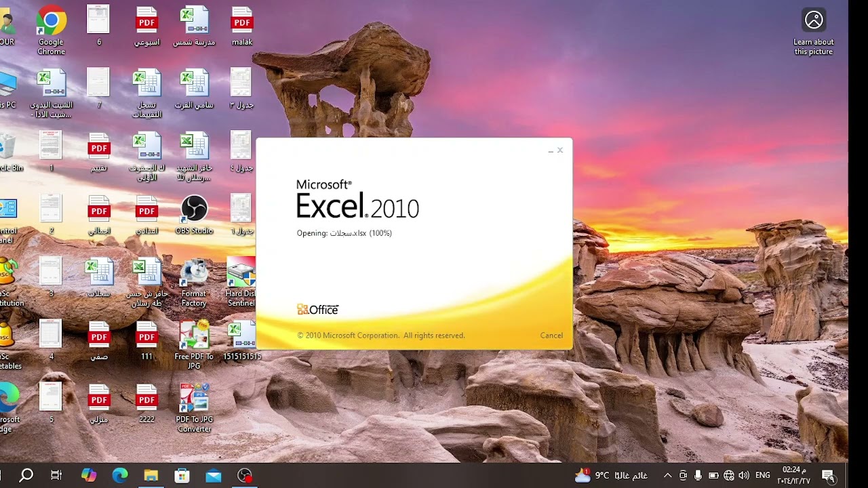The image size is (868, 488).
Task: Open Windows Search from the taskbar
Action: 26,475
